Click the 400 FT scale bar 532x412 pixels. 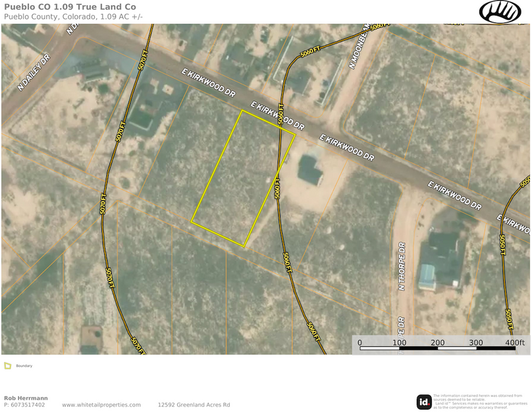(513, 343)
